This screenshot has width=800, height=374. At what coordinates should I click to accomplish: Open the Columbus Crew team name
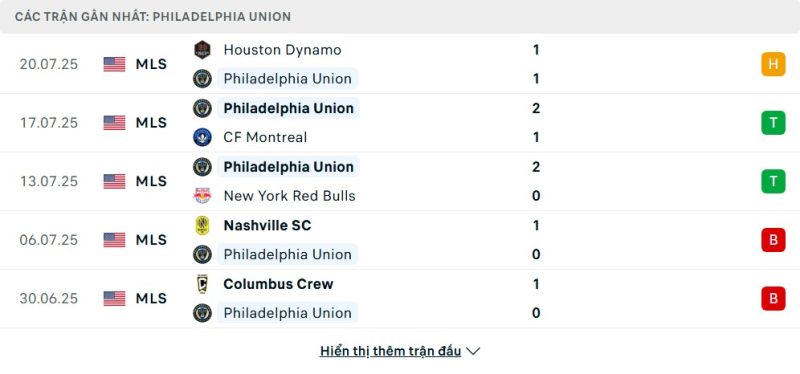tap(278, 284)
